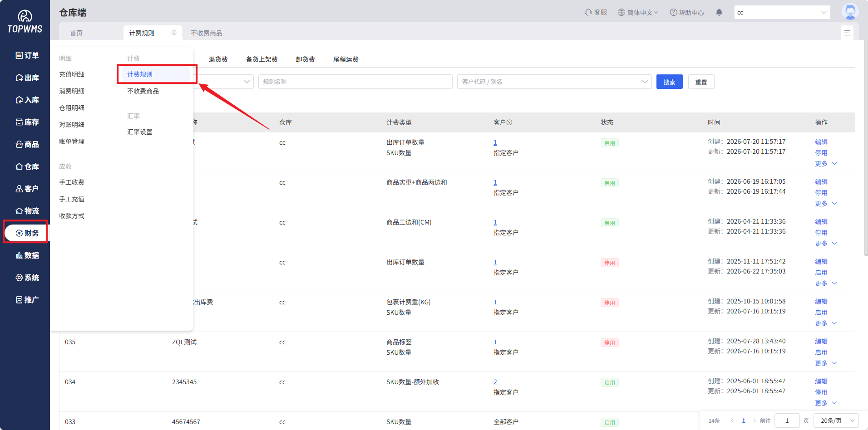This screenshot has width=868, height=430.
Task: Click the TOPWMS logo
Action: pyautogui.click(x=25, y=22)
